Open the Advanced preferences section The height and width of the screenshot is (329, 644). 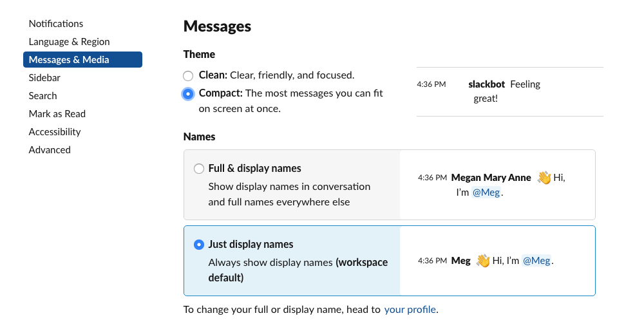(x=50, y=150)
